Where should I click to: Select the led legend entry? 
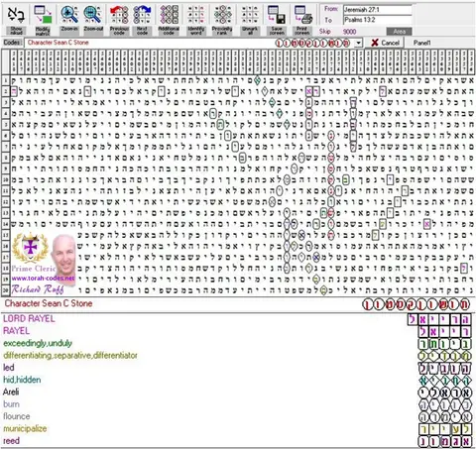9,368
